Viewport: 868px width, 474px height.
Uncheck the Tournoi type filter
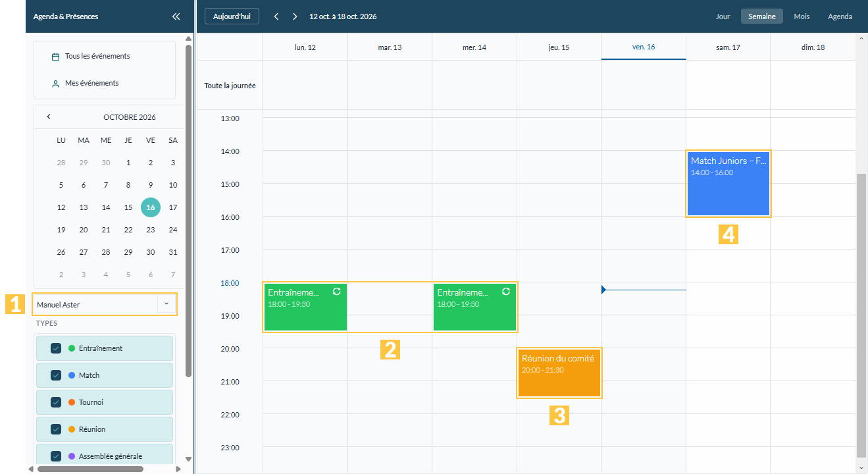coord(56,402)
